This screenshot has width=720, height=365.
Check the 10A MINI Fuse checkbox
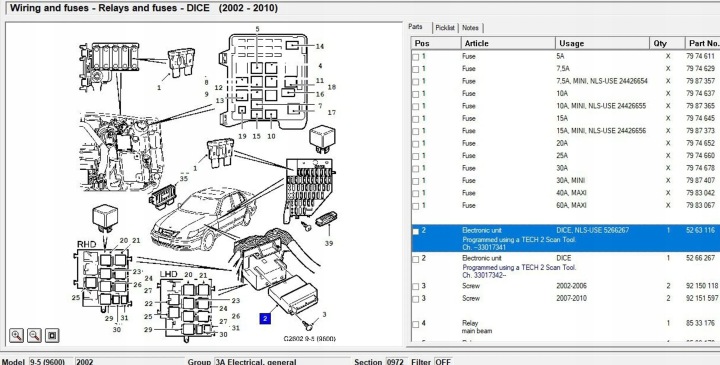pos(416,107)
